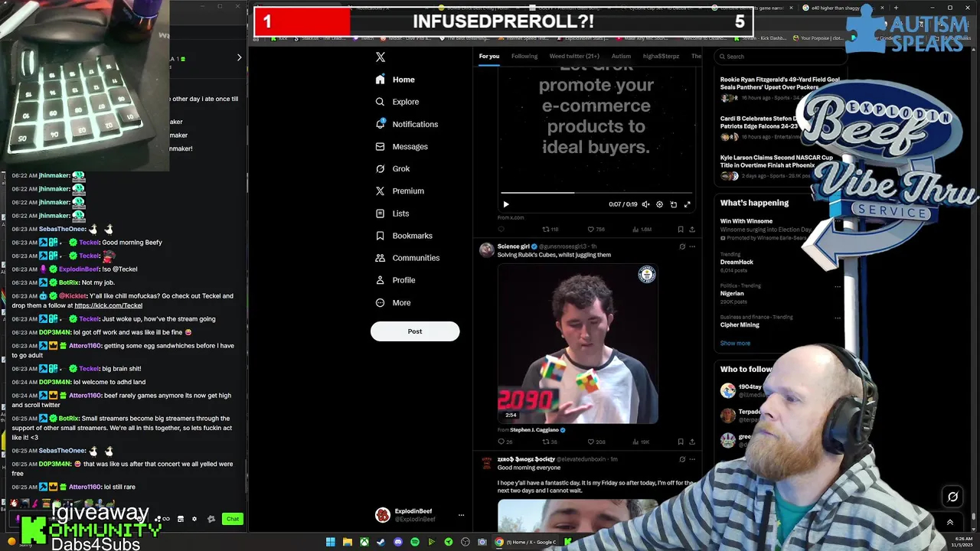The height and width of the screenshot is (551, 980).
Task: Bookmark the Grok promo post
Action: [x=680, y=229]
